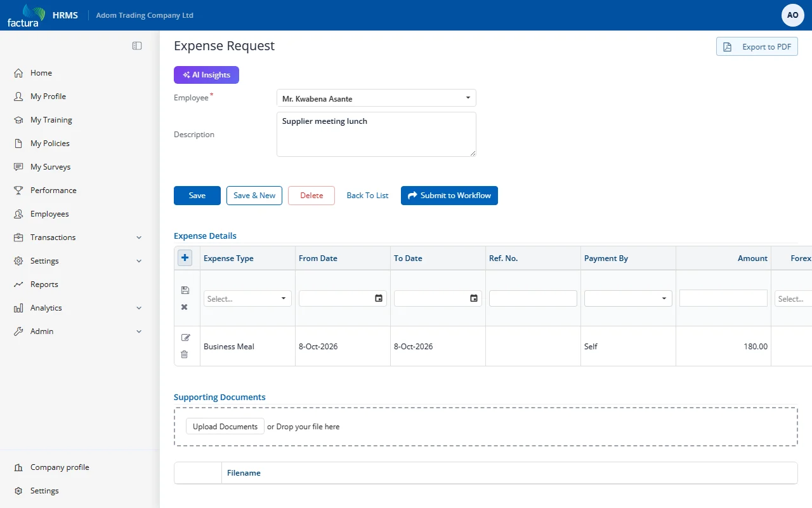The height and width of the screenshot is (508, 812).
Task: Click the My Policies document icon
Action: click(18, 144)
